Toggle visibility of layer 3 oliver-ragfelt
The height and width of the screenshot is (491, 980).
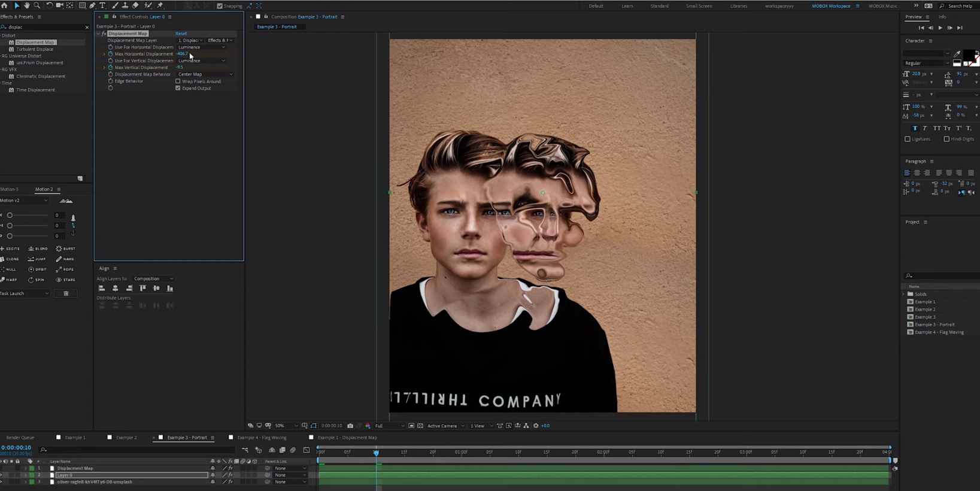point(2,482)
